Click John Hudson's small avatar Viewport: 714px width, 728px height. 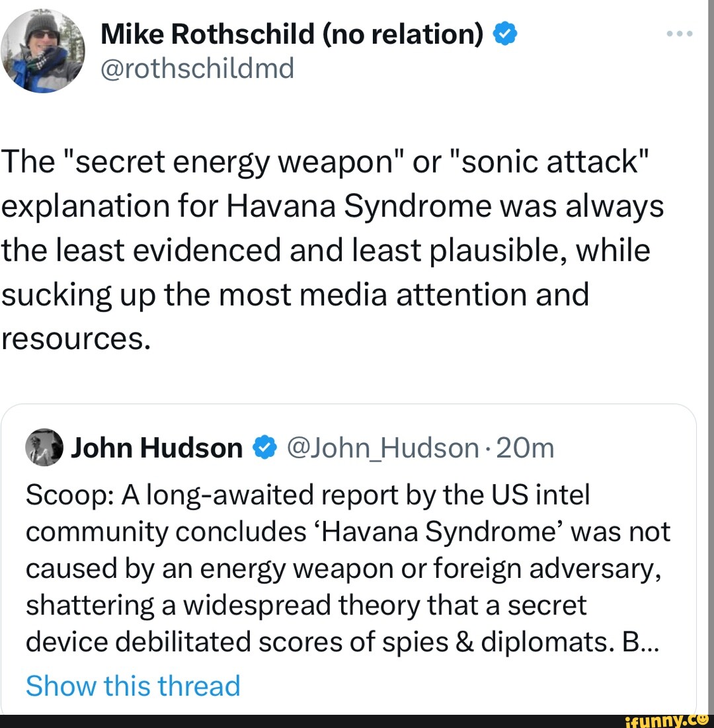[x=44, y=448]
